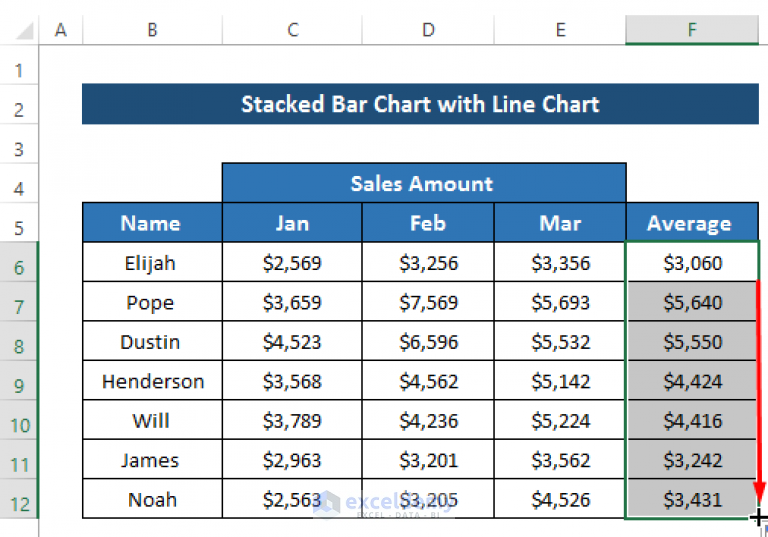Image resolution: width=768 pixels, height=537 pixels.
Task: Select column B header
Action: (x=152, y=30)
